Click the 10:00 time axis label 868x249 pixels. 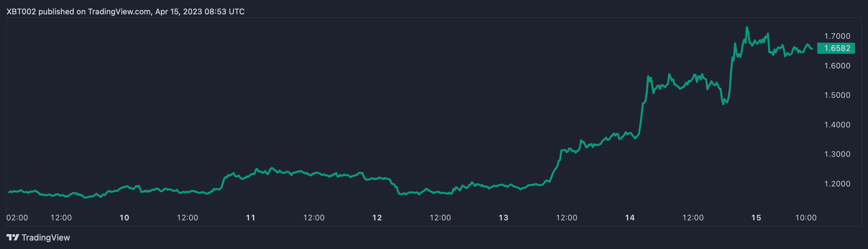coord(806,218)
